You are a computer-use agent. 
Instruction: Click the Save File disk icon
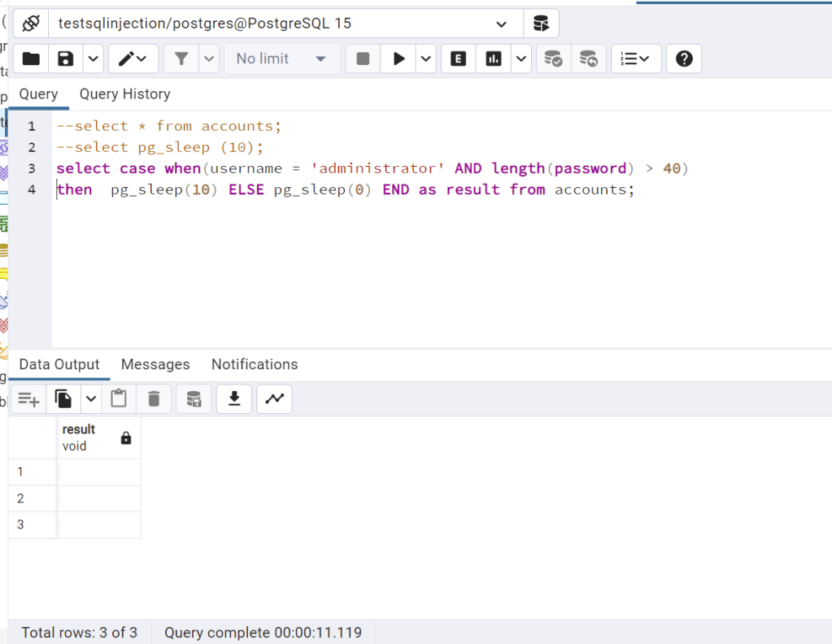pos(66,59)
